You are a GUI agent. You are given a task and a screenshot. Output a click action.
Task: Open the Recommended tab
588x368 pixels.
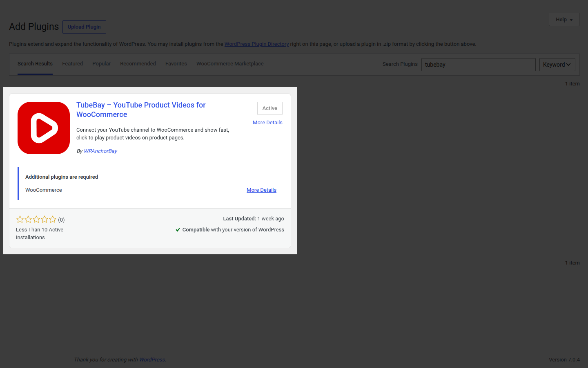pos(138,64)
